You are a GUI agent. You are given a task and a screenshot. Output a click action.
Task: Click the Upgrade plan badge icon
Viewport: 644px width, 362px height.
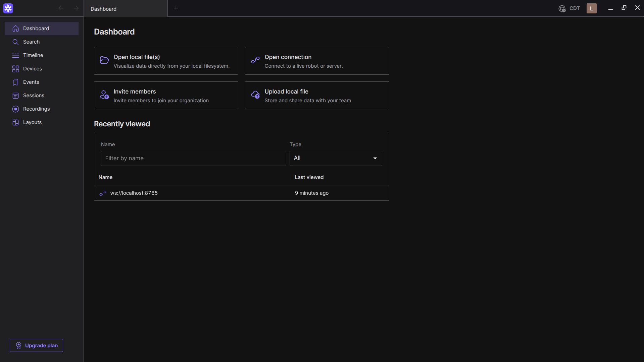pos(19,345)
